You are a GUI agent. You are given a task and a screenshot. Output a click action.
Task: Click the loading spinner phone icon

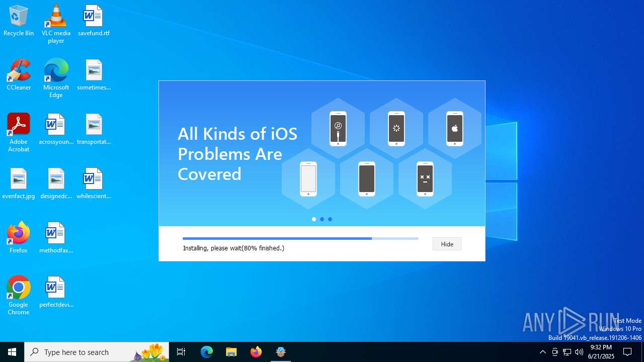click(396, 129)
